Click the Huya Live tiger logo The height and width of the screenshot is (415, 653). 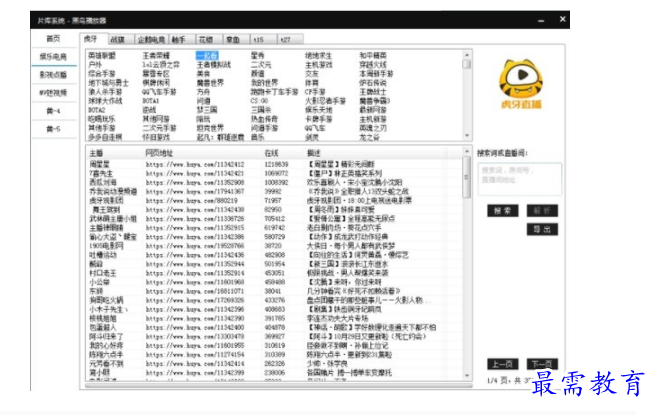click(x=521, y=84)
